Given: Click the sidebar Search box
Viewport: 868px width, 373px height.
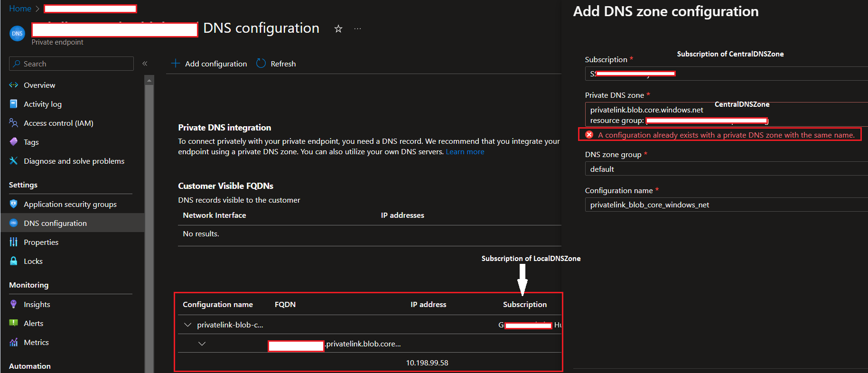Looking at the screenshot, I should point(71,64).
